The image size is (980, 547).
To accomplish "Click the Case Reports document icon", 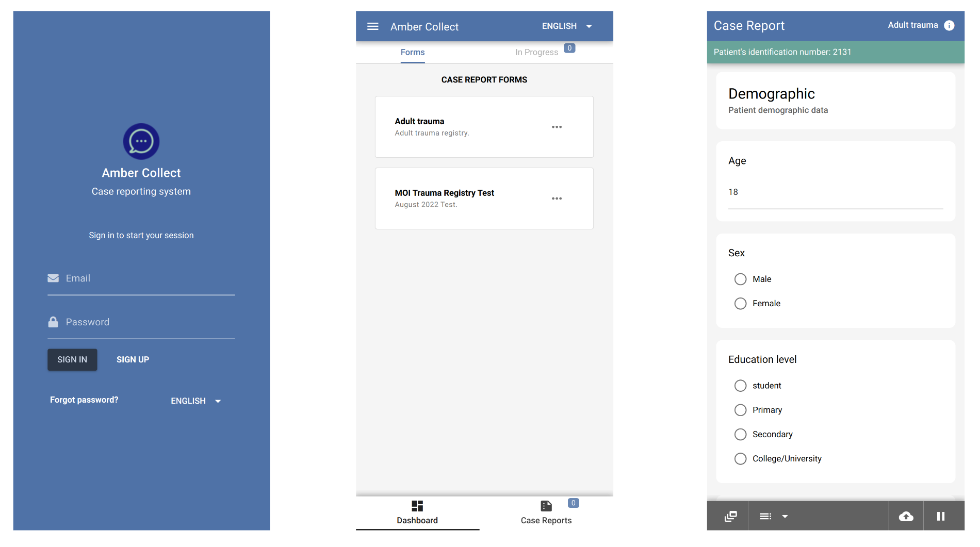I will (546, 506).
